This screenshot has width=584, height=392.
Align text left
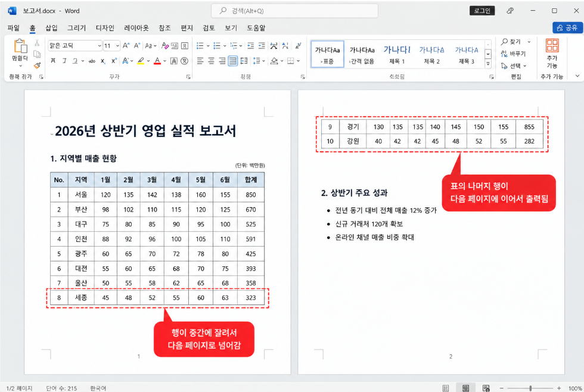200,61
